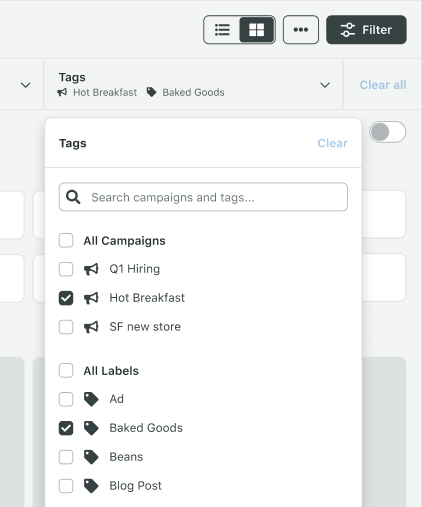
Task: Click the Filter button
Action: (x=366, y=30)
